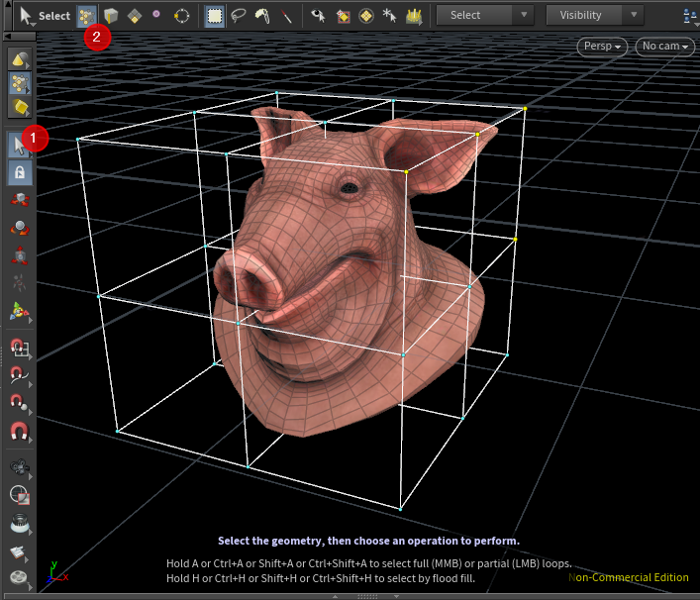Toggle the red dashed square diamond selection option
Image resolution: width=700 pixels, height=600 pixels.
pyautogui.click(x=343, y=17)
